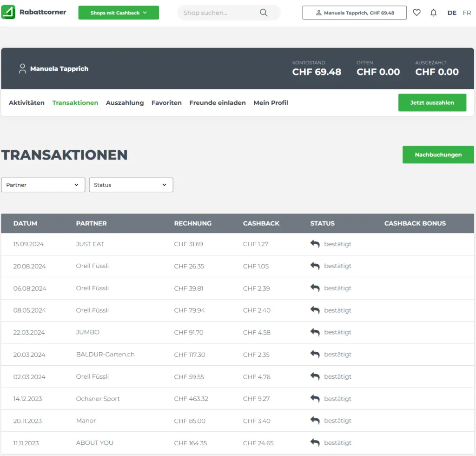Click the status arrow icon for JUMBO
476x456 pixels.
coord(315,332)
